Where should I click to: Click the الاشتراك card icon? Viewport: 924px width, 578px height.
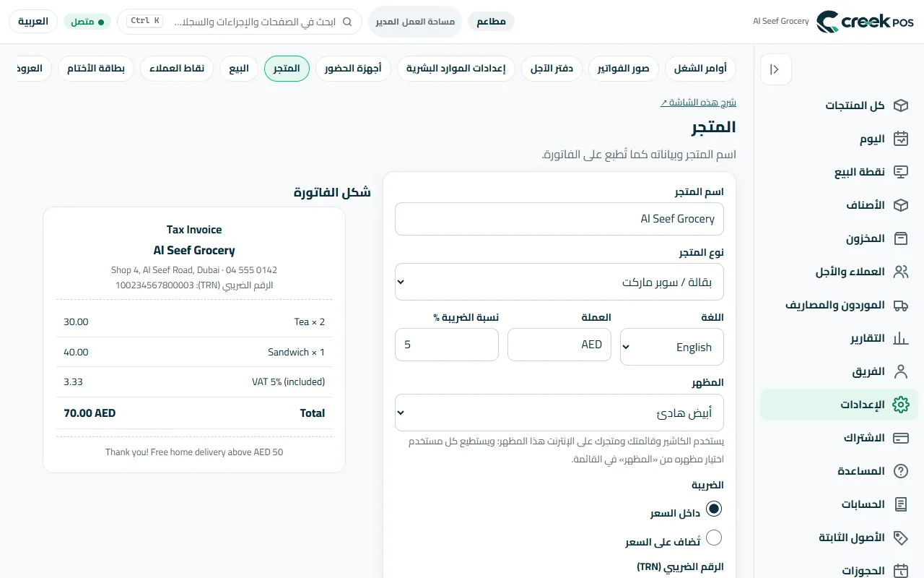900,438
